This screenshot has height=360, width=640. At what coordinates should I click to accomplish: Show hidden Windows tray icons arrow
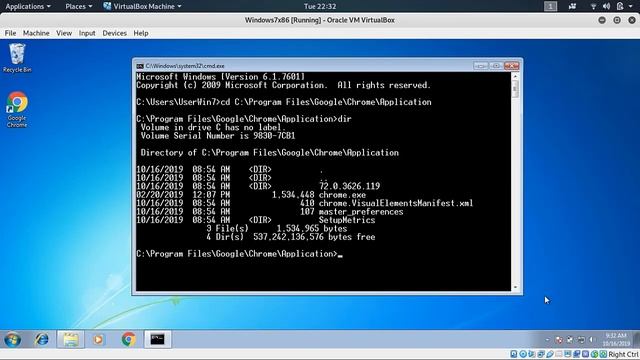(547, 340)
